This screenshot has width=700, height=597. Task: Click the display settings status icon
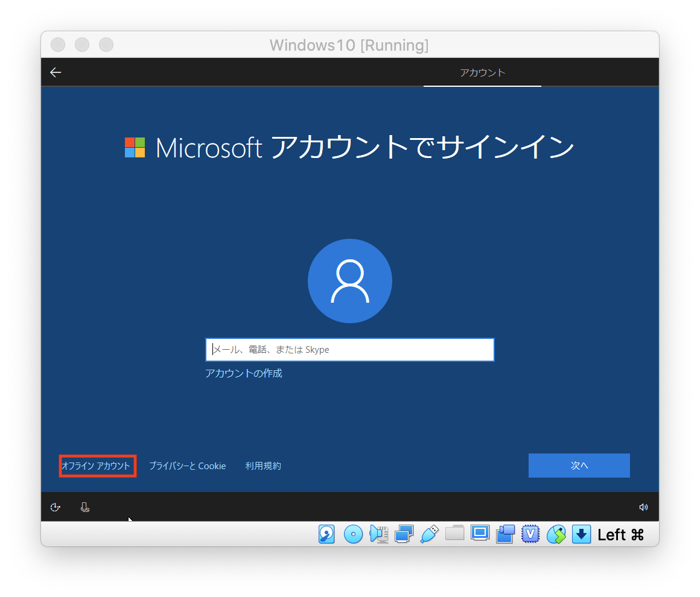tap(480, 533)
